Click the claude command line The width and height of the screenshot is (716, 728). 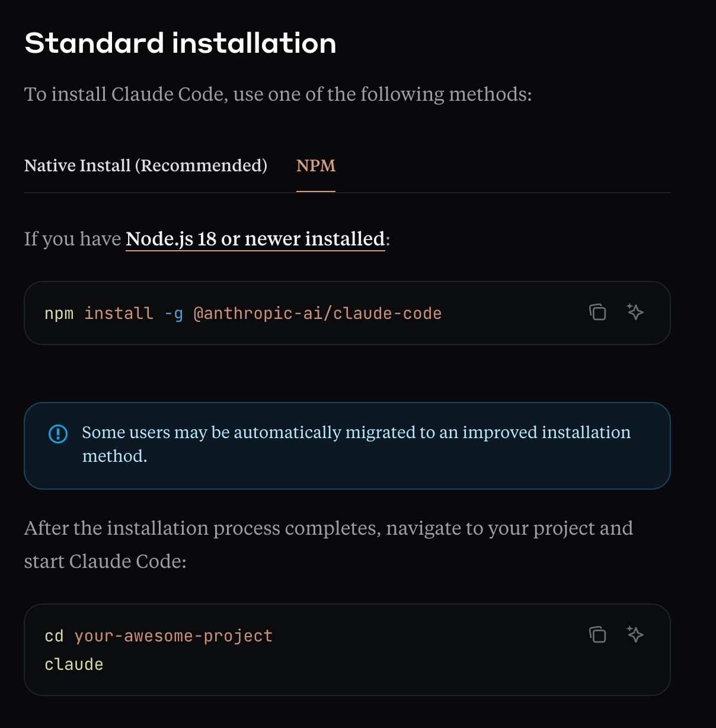click(x=74, y=665)
